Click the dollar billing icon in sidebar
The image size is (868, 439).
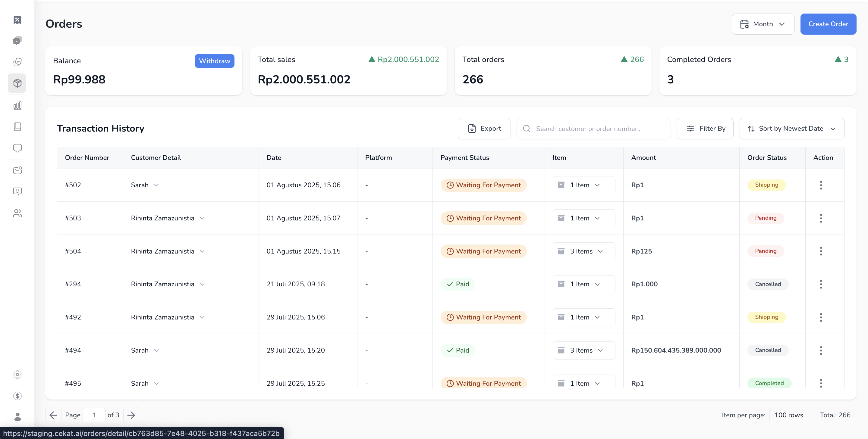tap(17, 396)
